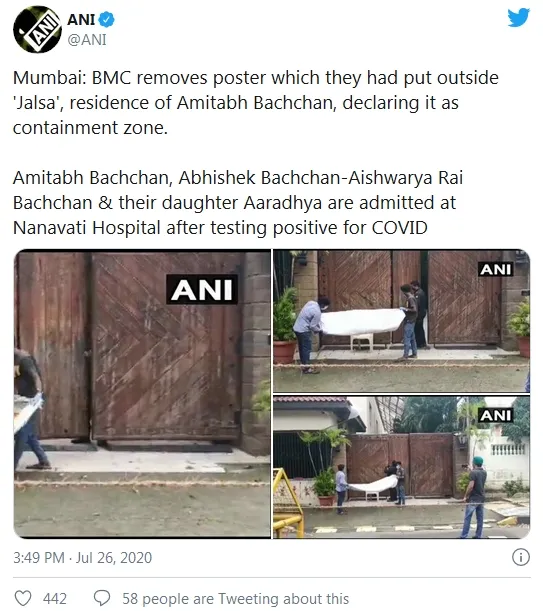Open the tweet info icon

coord(521,557)
